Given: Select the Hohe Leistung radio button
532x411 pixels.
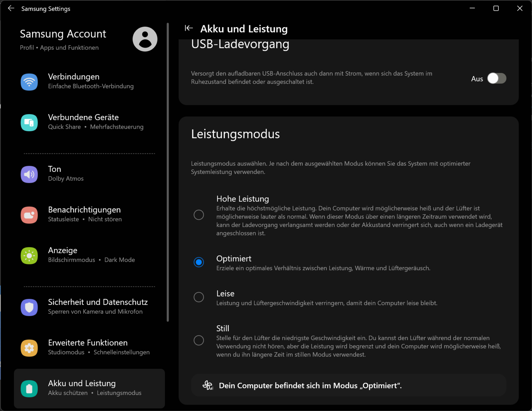Looking at the screenshot, I should point(199,215).
